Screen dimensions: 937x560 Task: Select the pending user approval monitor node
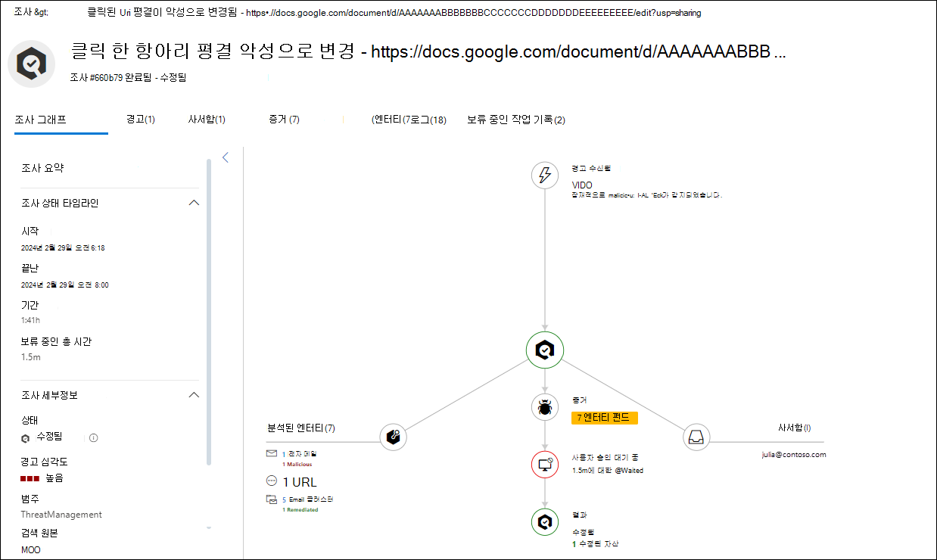[x=545, y=465]
